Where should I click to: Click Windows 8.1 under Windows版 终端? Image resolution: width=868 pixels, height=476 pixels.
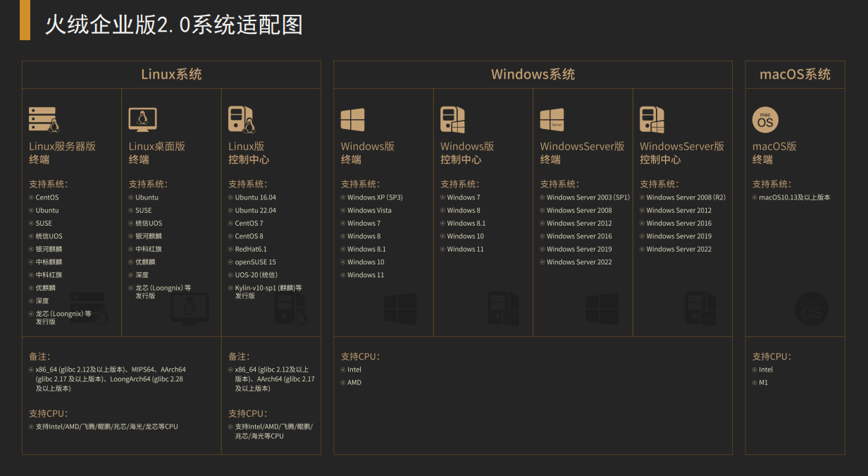366,249
